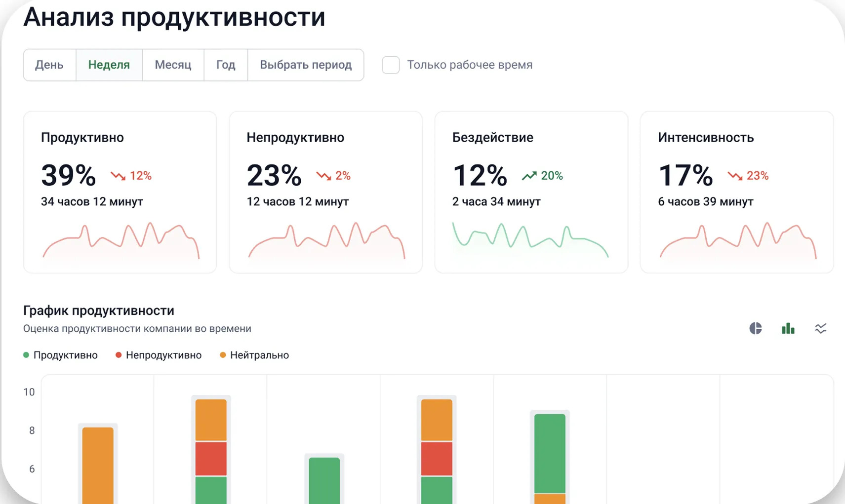
Task: Click the 17% intensity value
Action: click(685, 175)
